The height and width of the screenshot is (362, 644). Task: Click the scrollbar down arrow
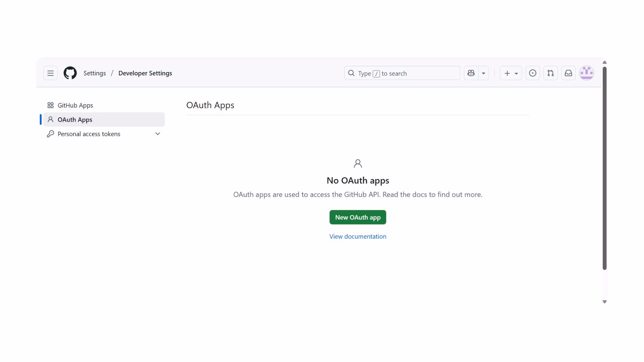pos(604,302)
